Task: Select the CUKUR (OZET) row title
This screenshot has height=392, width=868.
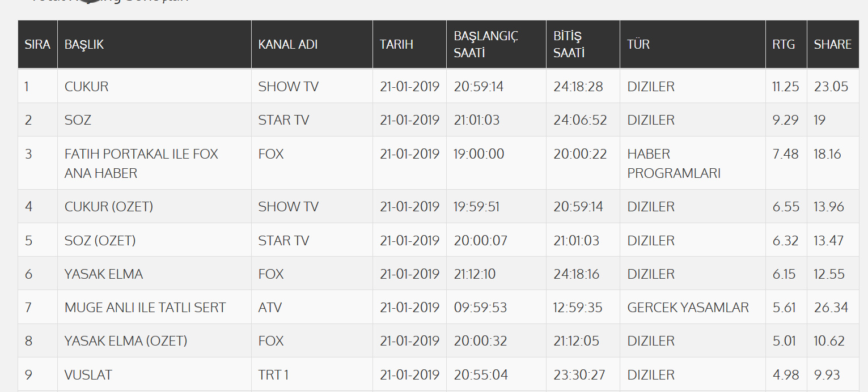Action: pyautogui.click(x=109, y=207)
